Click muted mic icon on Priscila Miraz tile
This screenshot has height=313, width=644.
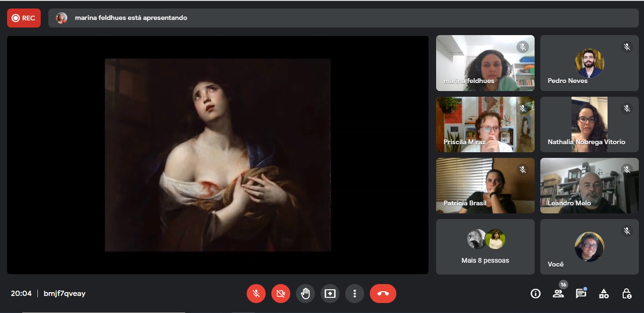523,109
